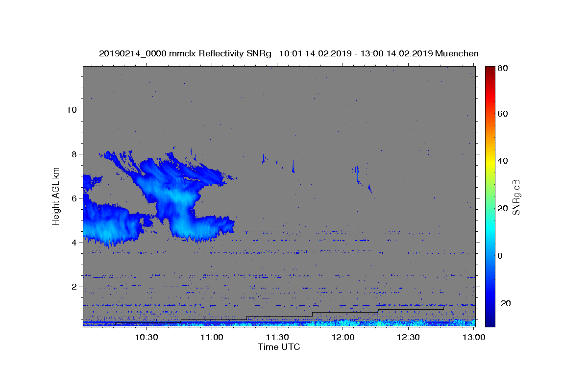Click the 'SNRg dB' colorbar label

[x=515, y=197]
